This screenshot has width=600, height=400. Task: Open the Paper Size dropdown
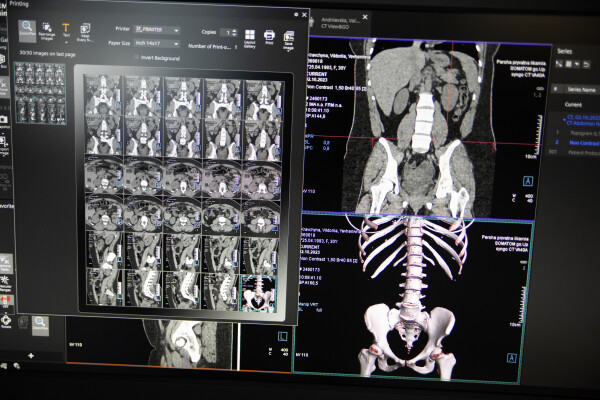pyautogui.click(x=157, y=44)
